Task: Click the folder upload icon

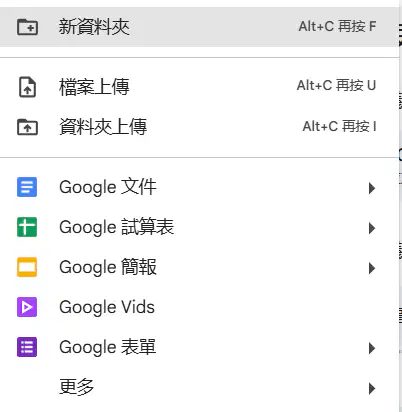Action: pos(27,127)
